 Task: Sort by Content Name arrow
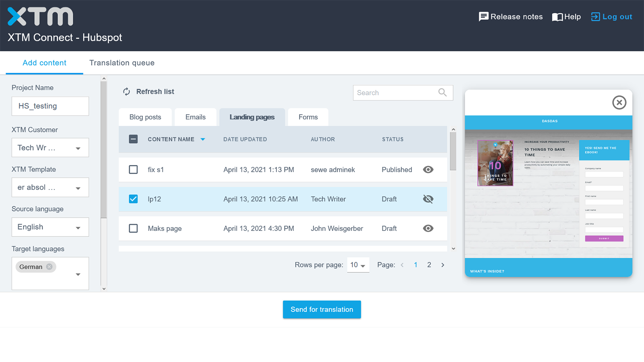click(x=203, y=139)
